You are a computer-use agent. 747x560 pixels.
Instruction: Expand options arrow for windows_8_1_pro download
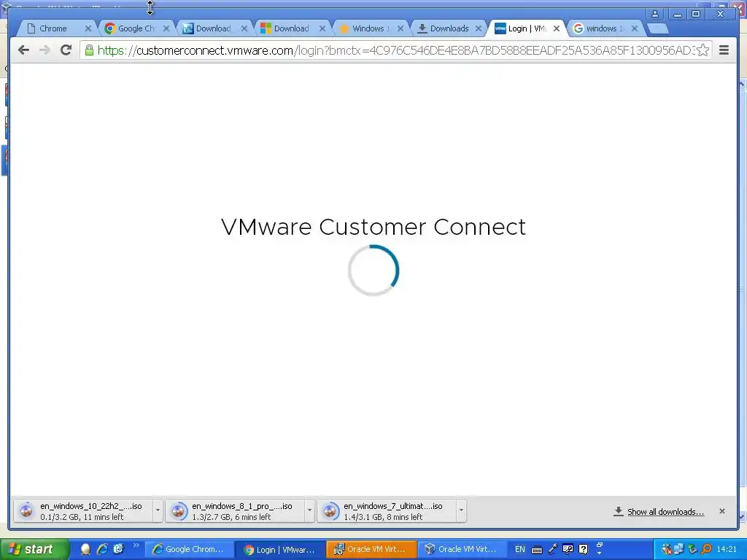(x=309, y=511)
